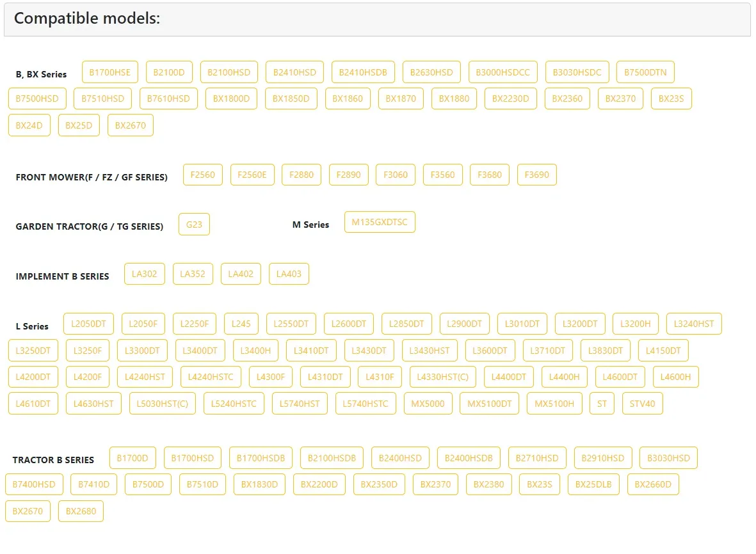Click the F2560E front mower tag
756x554 pixels.
252,175
